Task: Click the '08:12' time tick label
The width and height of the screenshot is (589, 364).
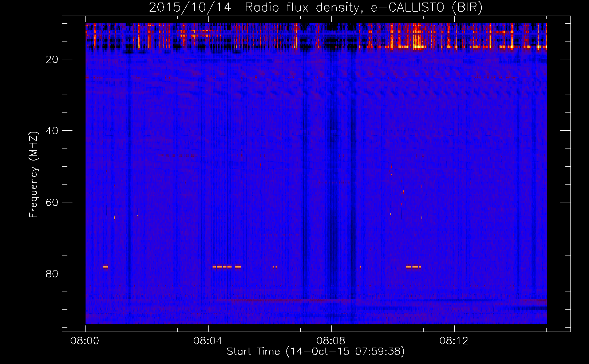Action: 454,341
